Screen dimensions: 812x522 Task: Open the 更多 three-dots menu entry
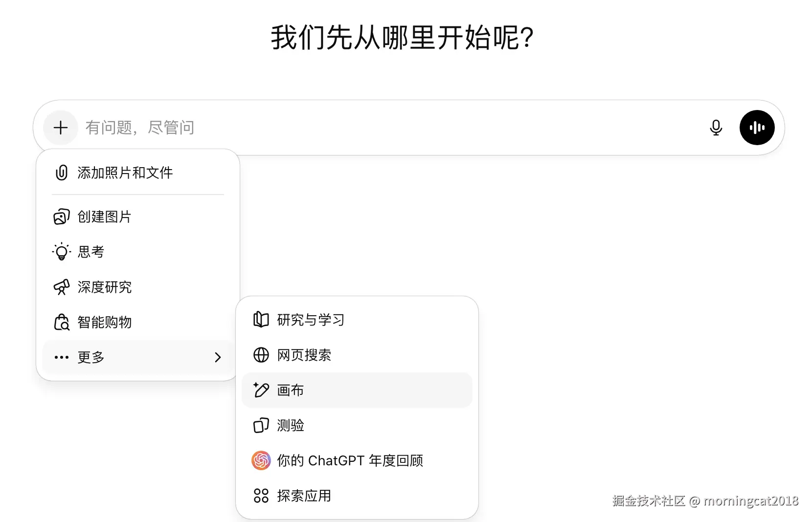(91, 357)
